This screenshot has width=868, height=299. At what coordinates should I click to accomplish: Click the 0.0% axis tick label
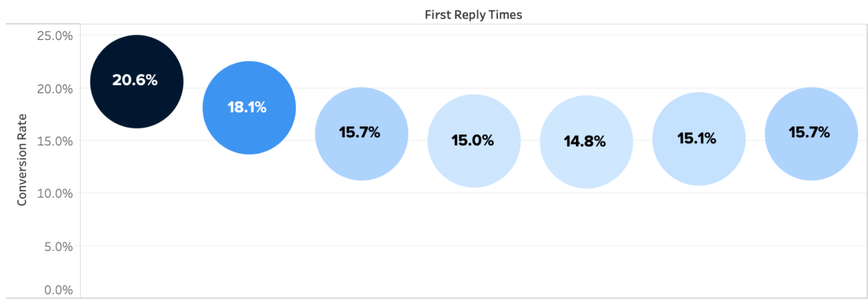click(x=59, y=290)
